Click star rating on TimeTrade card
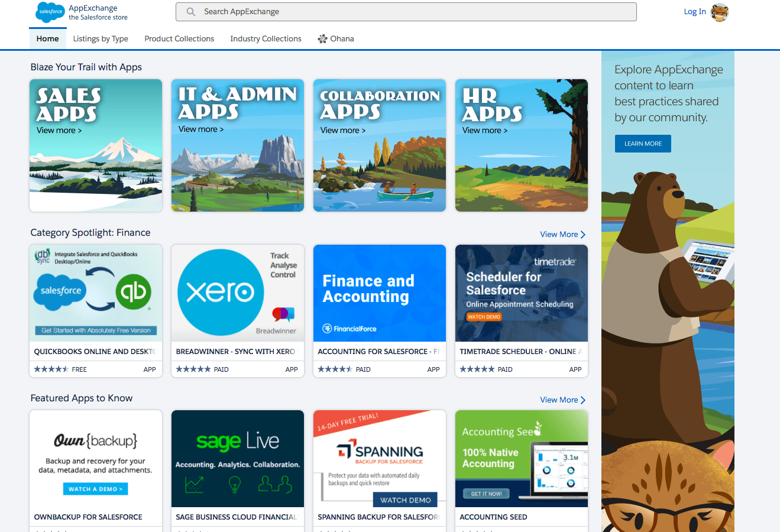Viewport: 780px width, 532px height. [x=477, y=369]
